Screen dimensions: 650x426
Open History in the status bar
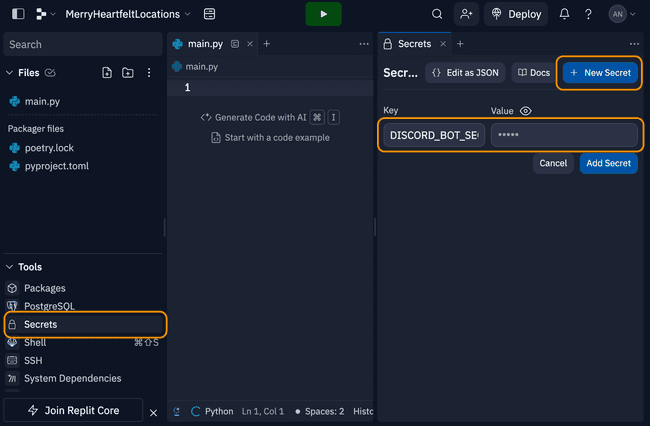tap(363, 411)
